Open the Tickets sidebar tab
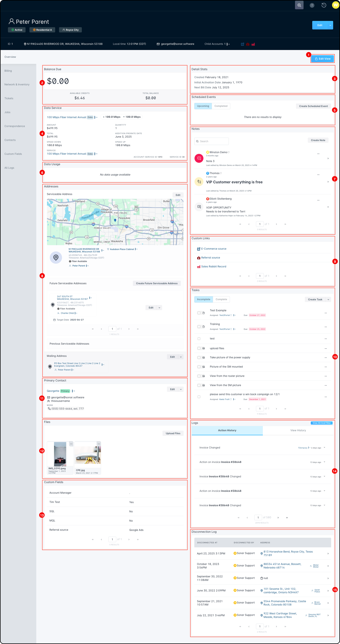This screenshot has height=644, width=340. [18, 98]
